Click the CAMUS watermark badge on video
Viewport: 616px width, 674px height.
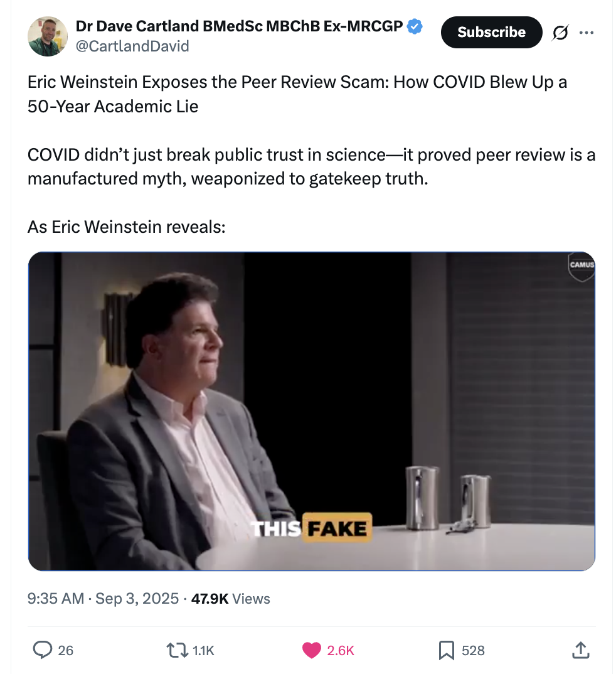[581, 267]
